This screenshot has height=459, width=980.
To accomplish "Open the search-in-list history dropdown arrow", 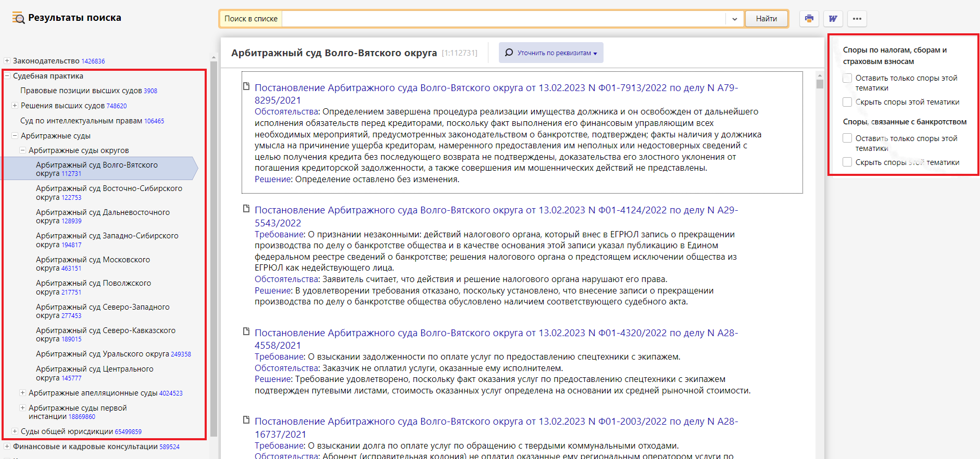I will pyautogui.click(x=734, y=19).
